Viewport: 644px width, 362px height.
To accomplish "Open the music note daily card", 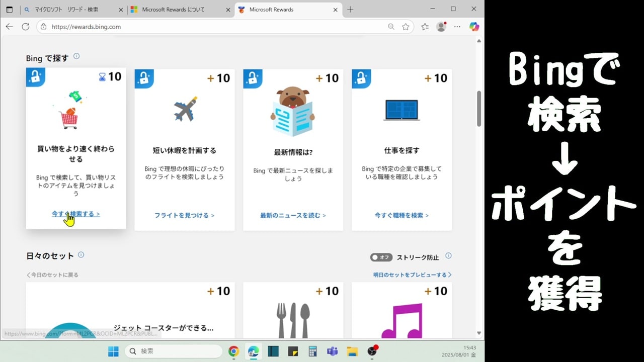I will (401, 310).
